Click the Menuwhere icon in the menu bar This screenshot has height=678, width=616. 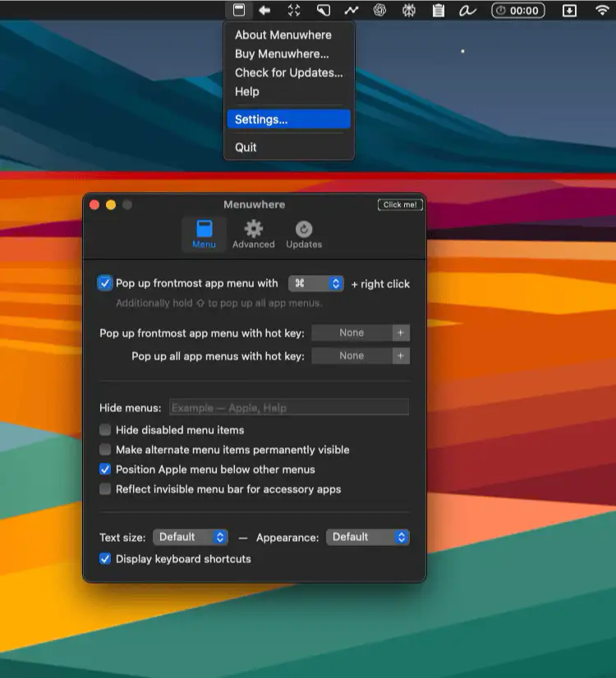pyautogui.click(x=239, y=10)
